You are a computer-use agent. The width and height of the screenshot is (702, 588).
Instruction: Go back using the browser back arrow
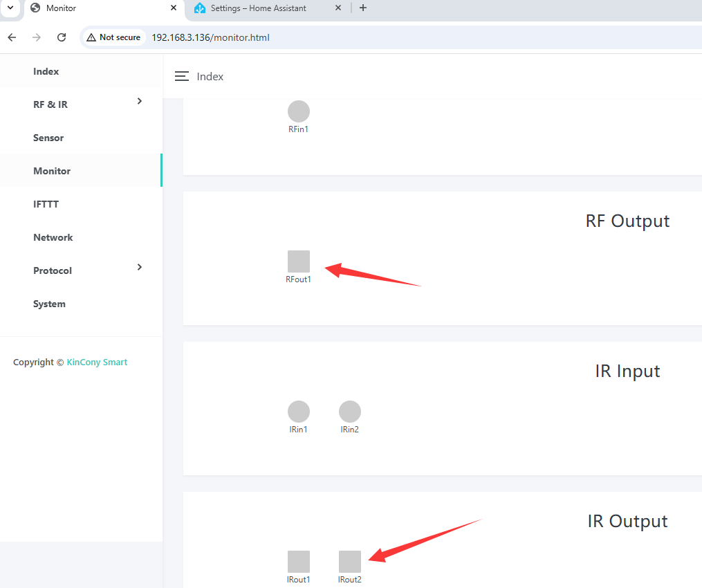[x=12, y=37]
